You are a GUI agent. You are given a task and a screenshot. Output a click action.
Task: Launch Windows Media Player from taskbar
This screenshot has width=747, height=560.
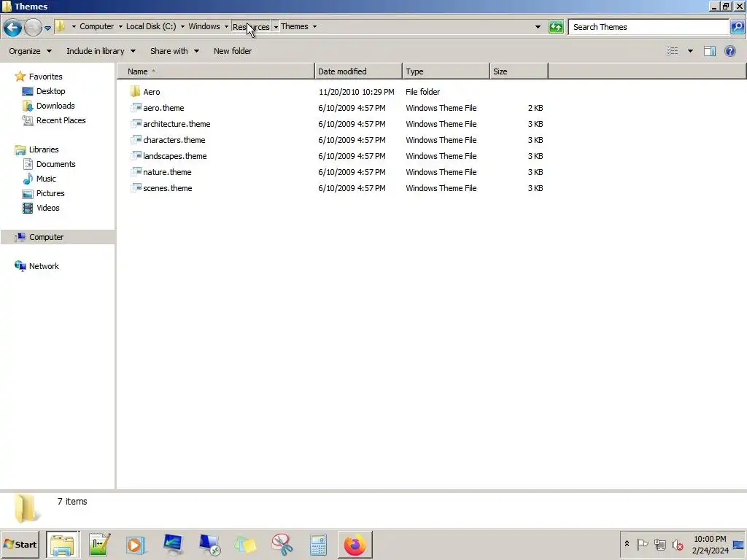point(136,544)
